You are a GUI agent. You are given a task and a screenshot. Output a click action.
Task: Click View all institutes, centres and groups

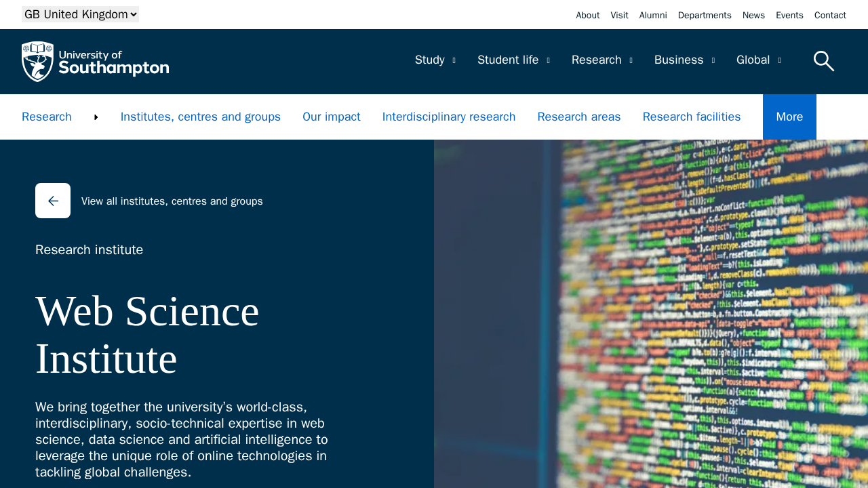point(172,201)
